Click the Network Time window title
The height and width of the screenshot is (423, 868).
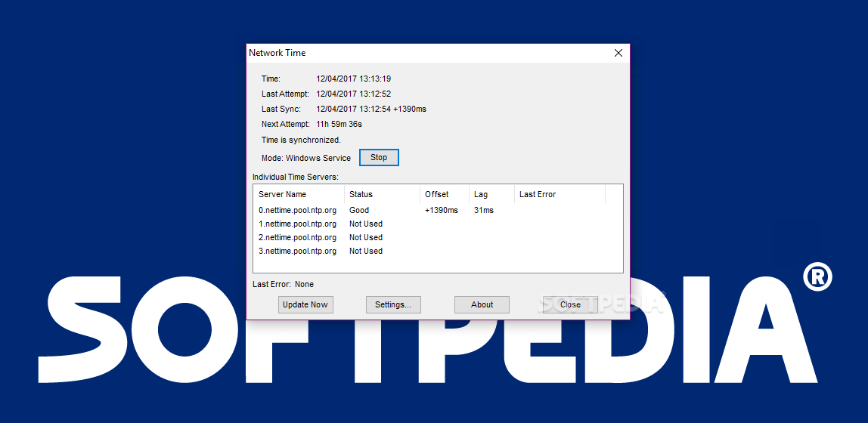(x=277, y=53)
